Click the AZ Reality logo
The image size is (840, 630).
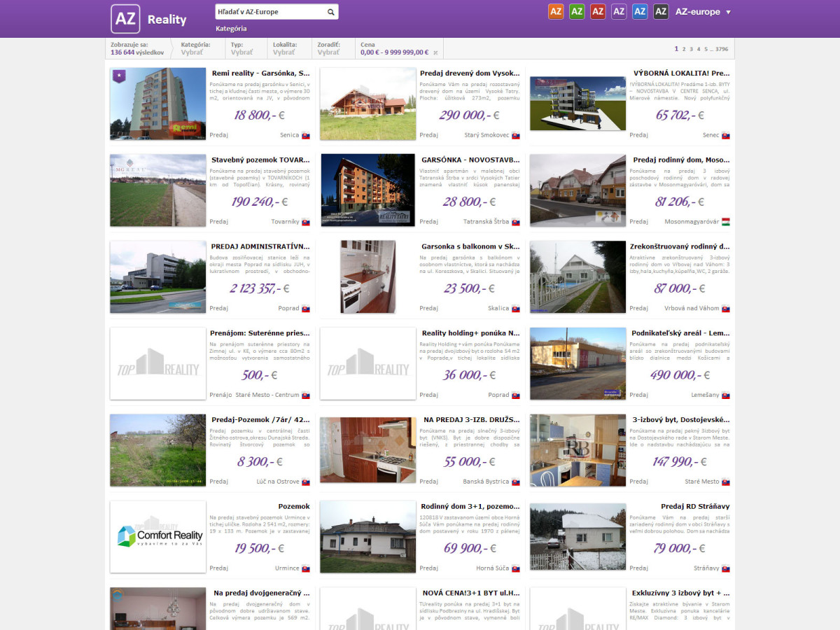149,19
